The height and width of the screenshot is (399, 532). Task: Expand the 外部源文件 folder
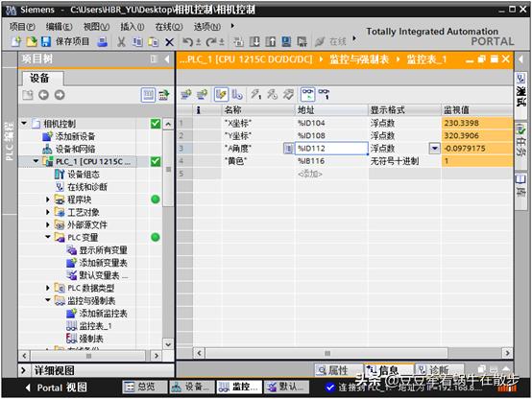(x=48, y=224)
